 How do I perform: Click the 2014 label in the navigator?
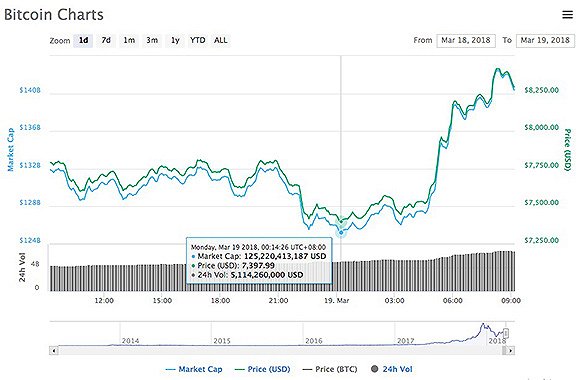coord(130,340)
